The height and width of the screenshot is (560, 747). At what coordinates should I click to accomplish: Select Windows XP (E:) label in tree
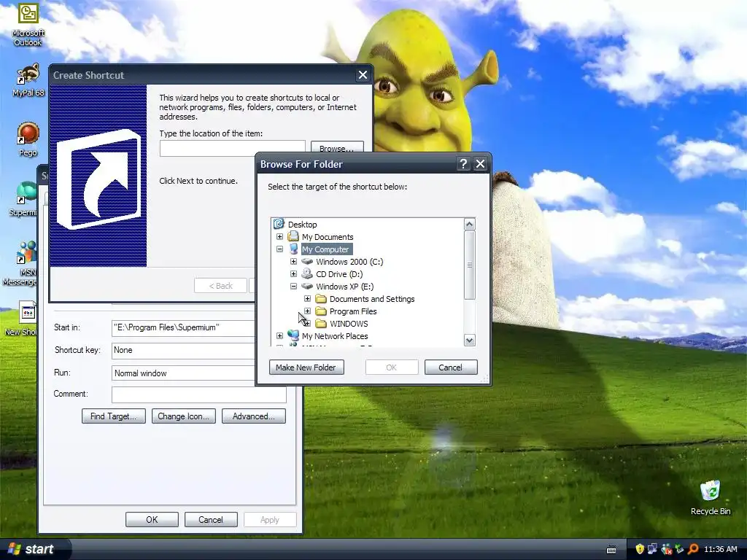344,287
